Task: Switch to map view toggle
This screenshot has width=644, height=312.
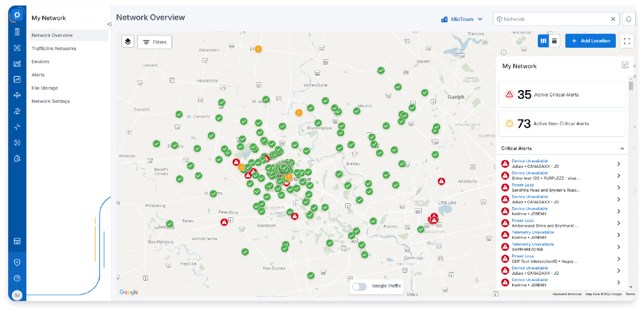Action: 543,41
